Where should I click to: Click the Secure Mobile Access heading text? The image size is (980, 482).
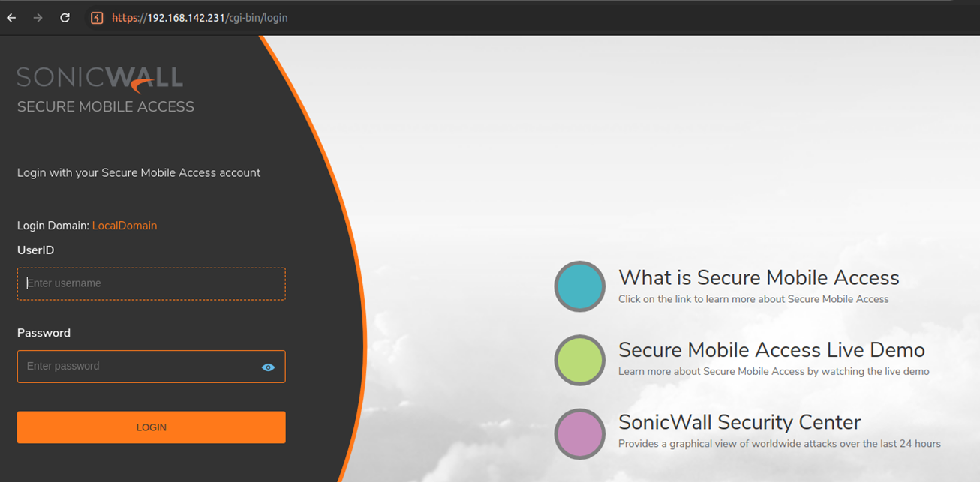(106, 107)
